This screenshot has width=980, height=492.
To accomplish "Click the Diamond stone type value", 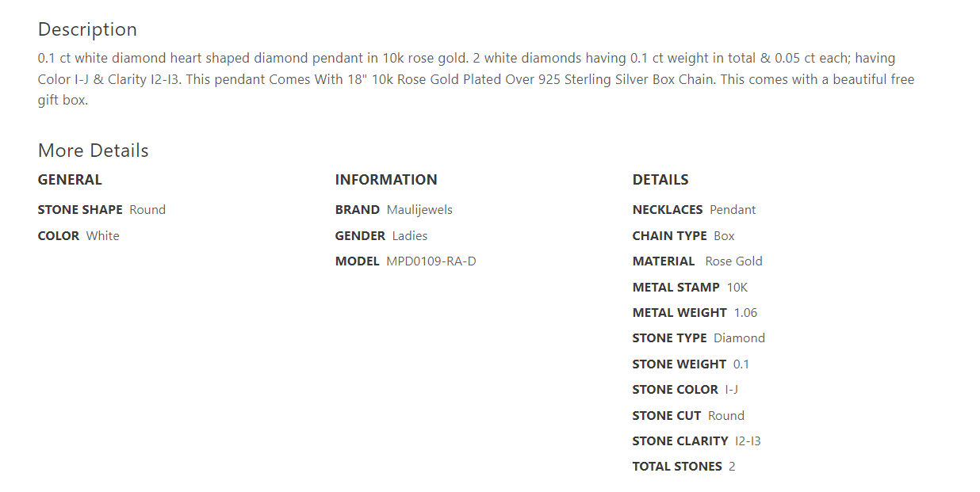I will point(739,338).
